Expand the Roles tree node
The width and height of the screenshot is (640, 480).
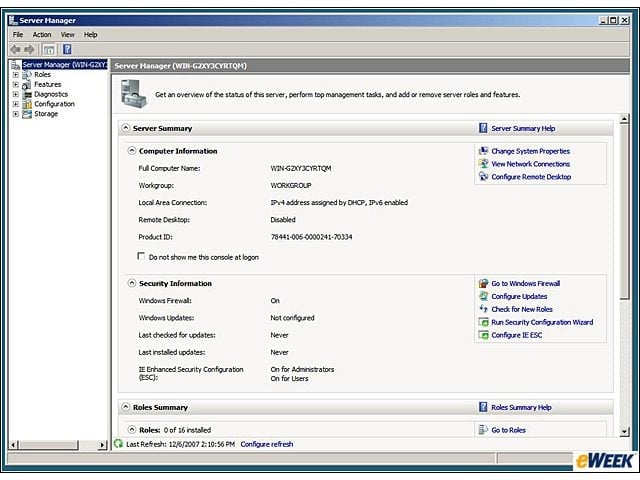16,75
